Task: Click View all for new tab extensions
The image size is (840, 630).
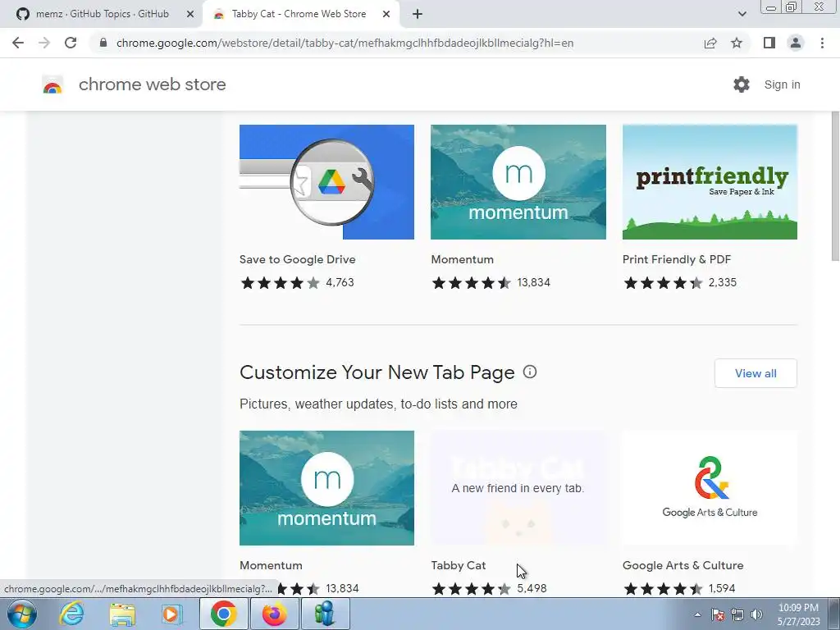Action: tap(756, 373)
